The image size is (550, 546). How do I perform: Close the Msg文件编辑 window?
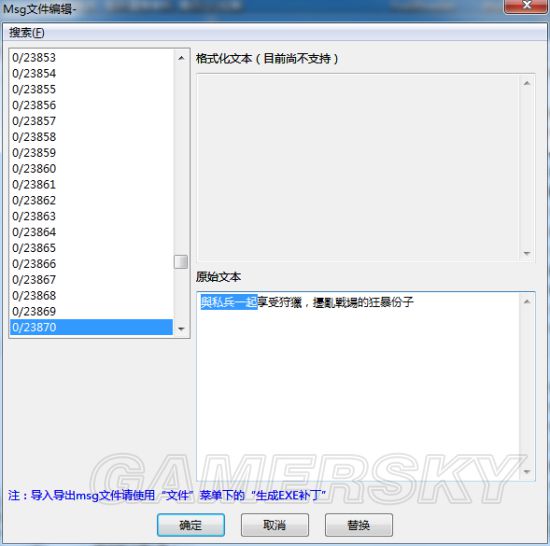point(526,6)
